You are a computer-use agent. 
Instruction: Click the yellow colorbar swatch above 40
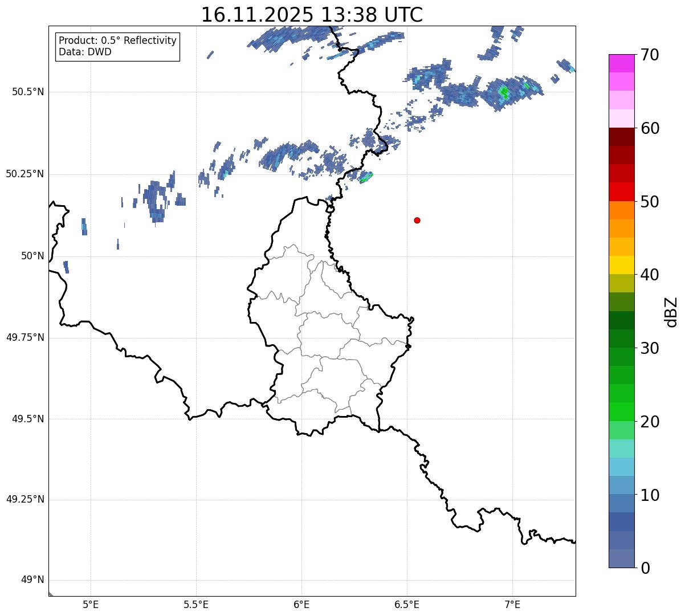click(x=621, y=265)
